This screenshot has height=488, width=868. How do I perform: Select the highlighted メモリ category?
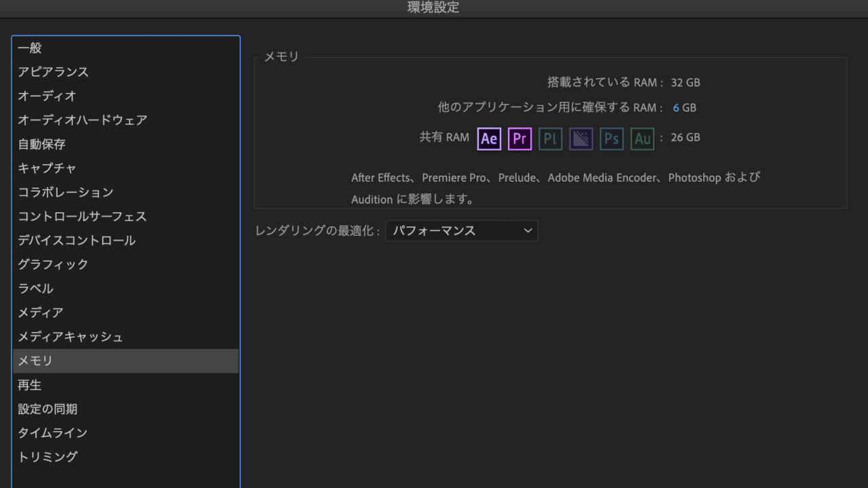coord(126,361)
